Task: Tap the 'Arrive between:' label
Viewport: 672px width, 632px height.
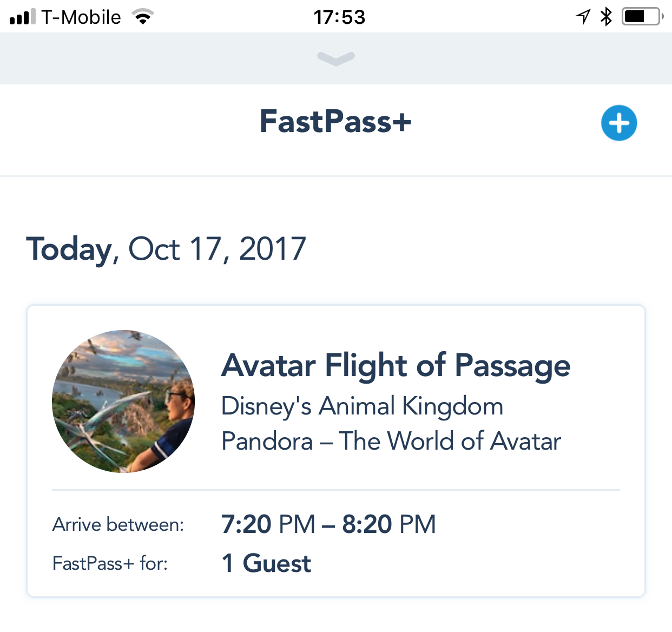Action: click(118, 525)
